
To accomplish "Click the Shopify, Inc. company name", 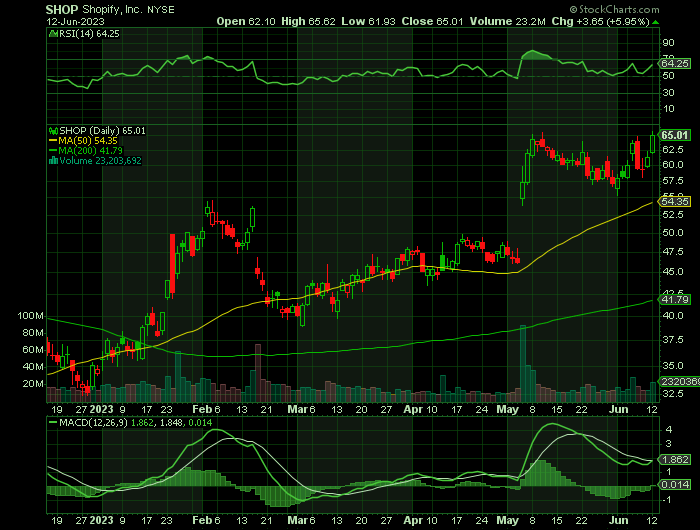I will point(113,9).
